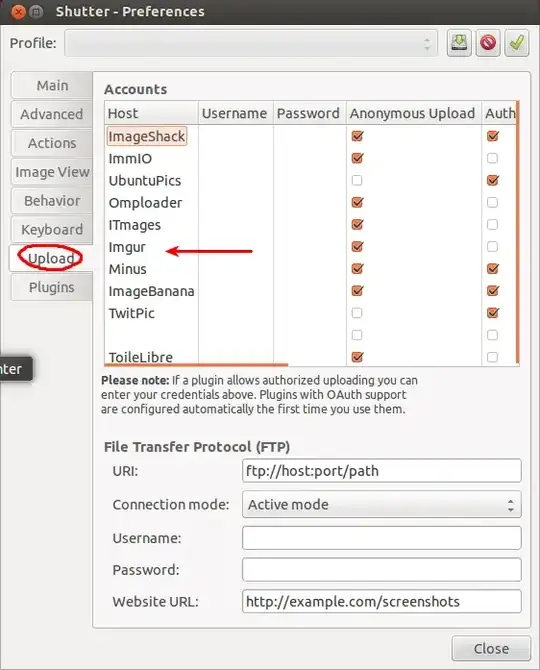This screenshot has height=670, width=540.
Task: Click the FTP URI input field
Action: click(x=382, y=471)
